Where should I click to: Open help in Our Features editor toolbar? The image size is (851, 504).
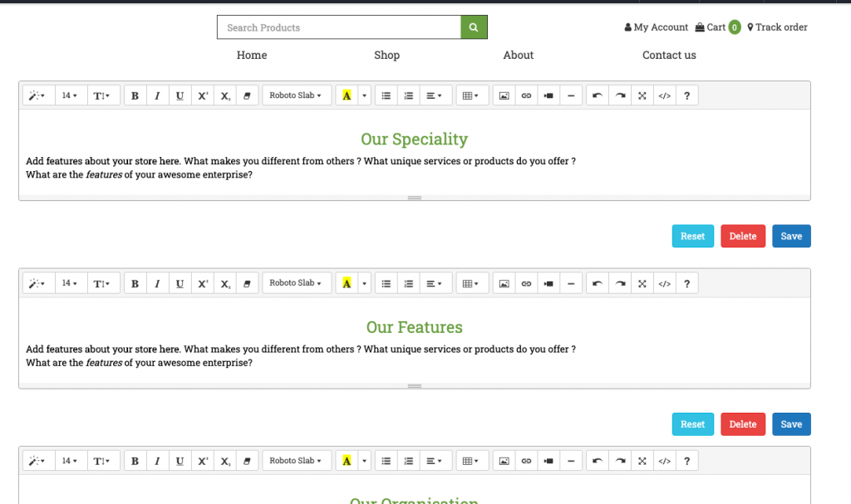click(x=686, y=283)
